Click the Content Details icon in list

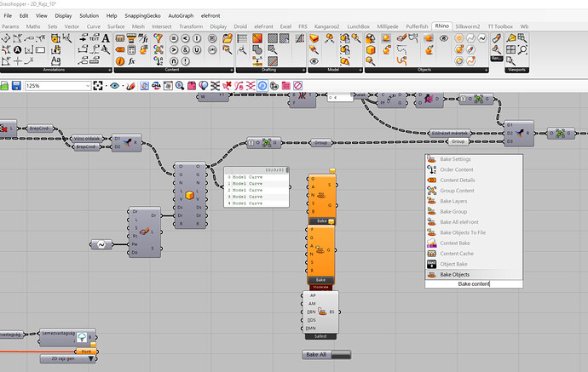pos(431,180)
